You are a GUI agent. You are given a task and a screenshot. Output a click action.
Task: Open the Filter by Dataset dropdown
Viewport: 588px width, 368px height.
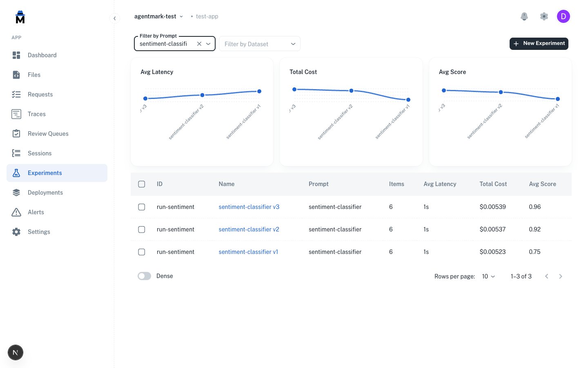(x=260, y=44)
